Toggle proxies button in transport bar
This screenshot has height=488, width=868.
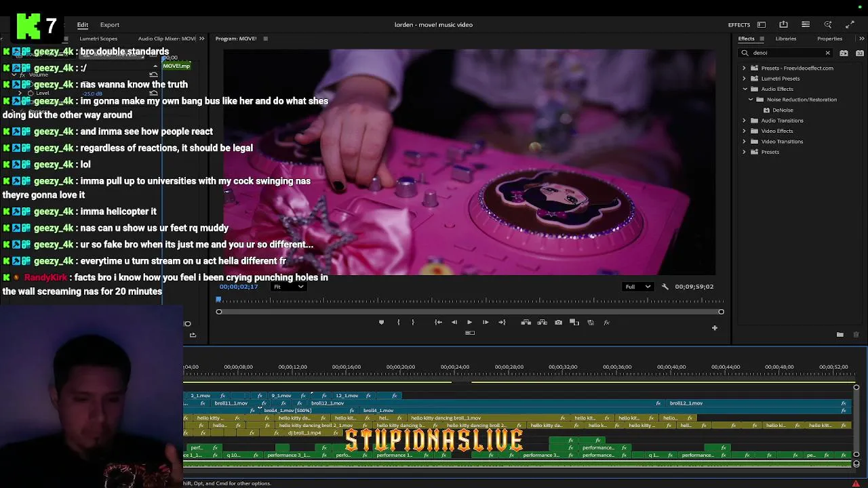click(591, 323)
